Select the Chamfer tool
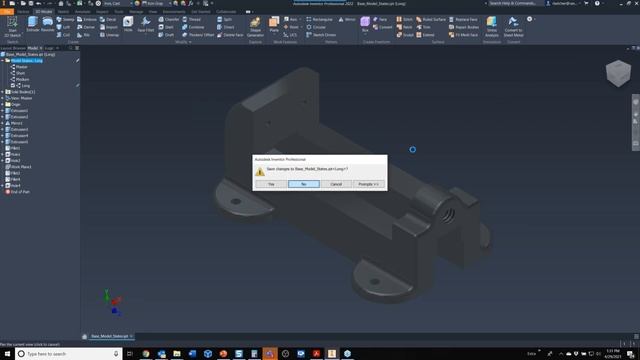 (169, 19)
